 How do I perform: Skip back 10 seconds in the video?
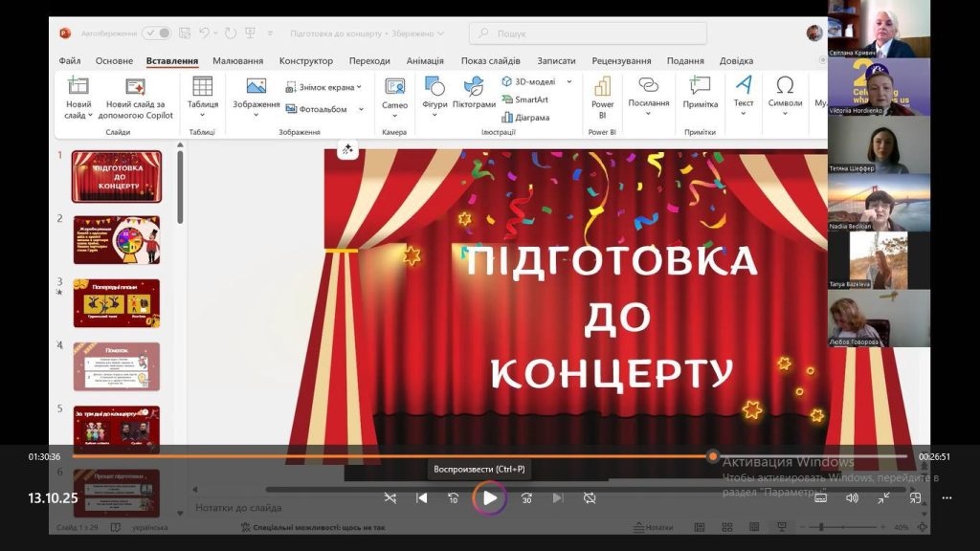(x=454, y=497)
